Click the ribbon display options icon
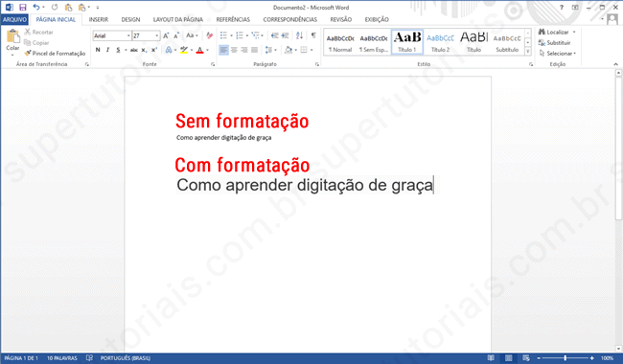Image resolution: width=623 pixels, height=364 pixels. [x=575, y=7]
